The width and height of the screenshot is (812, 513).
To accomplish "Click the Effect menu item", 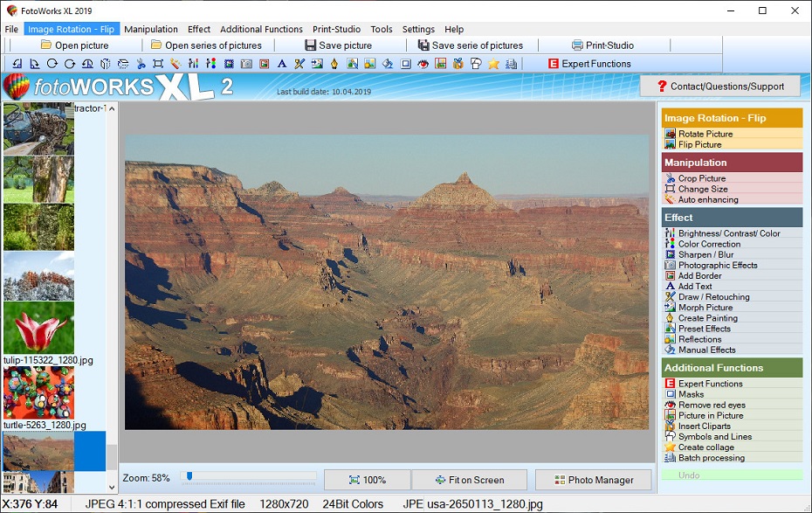I will [x=198, y=29].
